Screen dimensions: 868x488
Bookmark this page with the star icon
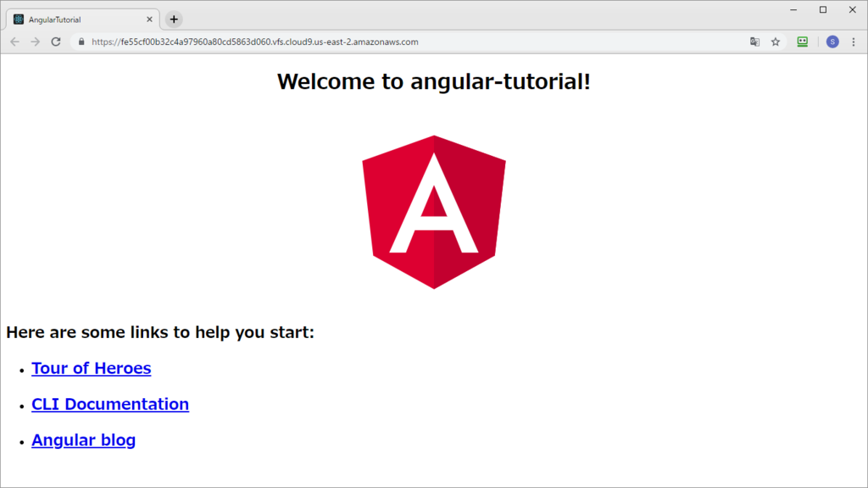(776, 42)
